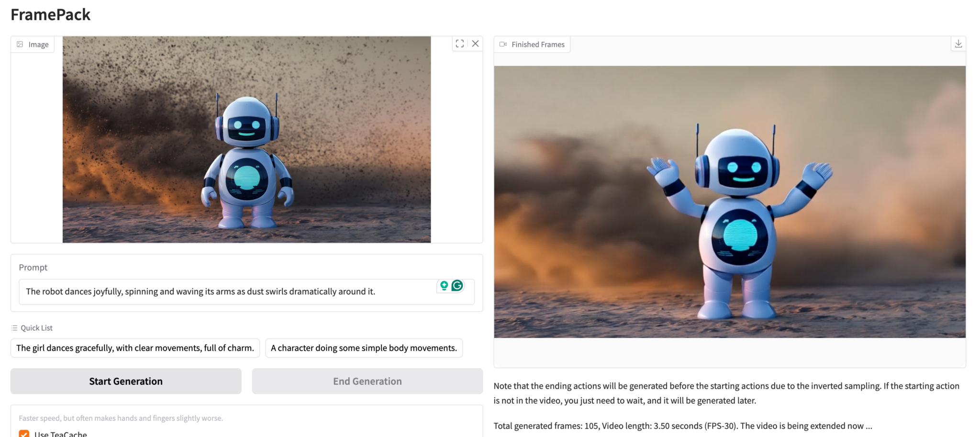Click the total generated frames status text
This screenshot has width=980, height=437.
point(682,426)
